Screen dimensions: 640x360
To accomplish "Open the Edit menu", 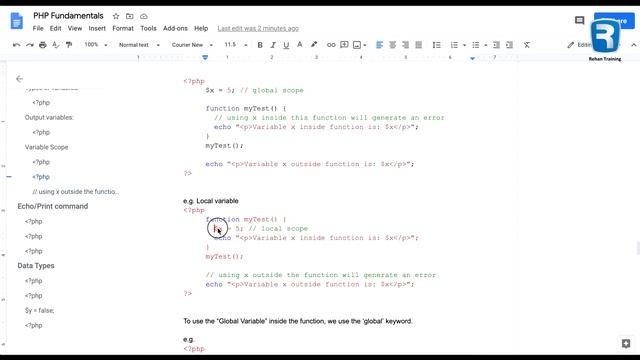I will pos(56,28).
